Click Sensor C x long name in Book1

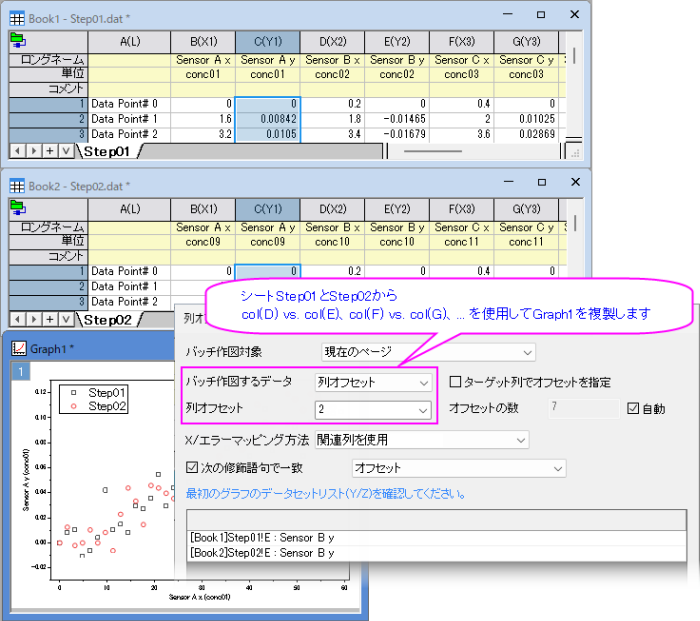[462, 60]
